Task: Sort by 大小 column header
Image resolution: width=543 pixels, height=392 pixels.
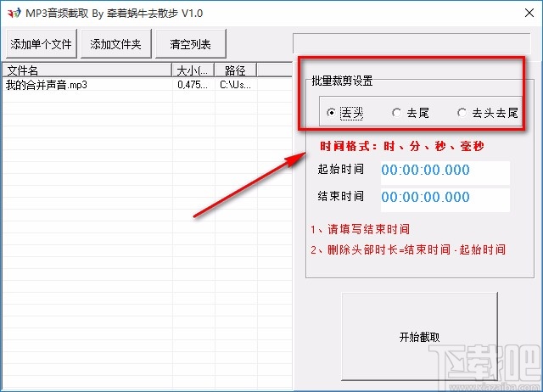Action: pos(193,70)
